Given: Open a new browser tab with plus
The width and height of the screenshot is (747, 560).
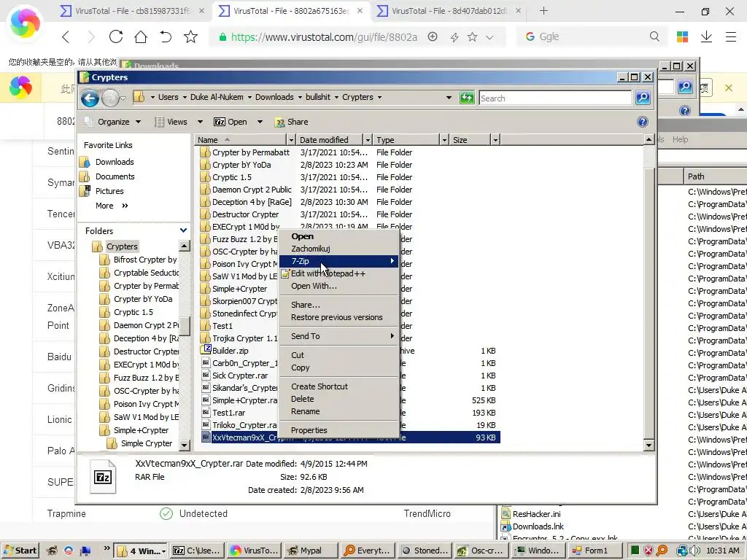Looking at the screenshot, I should (543, 10).
